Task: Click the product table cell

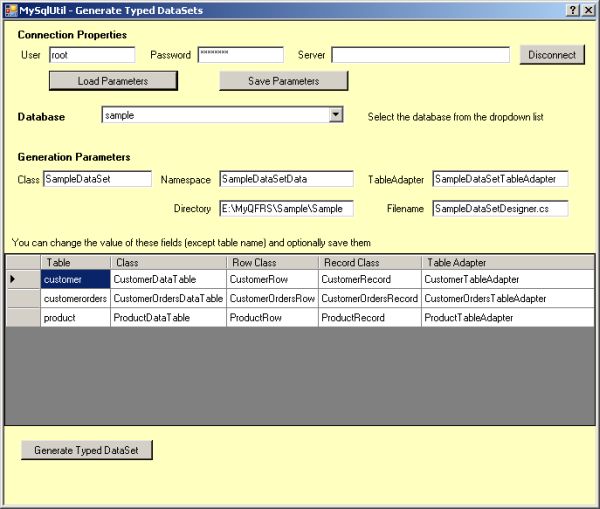Action: click(75, 318)
